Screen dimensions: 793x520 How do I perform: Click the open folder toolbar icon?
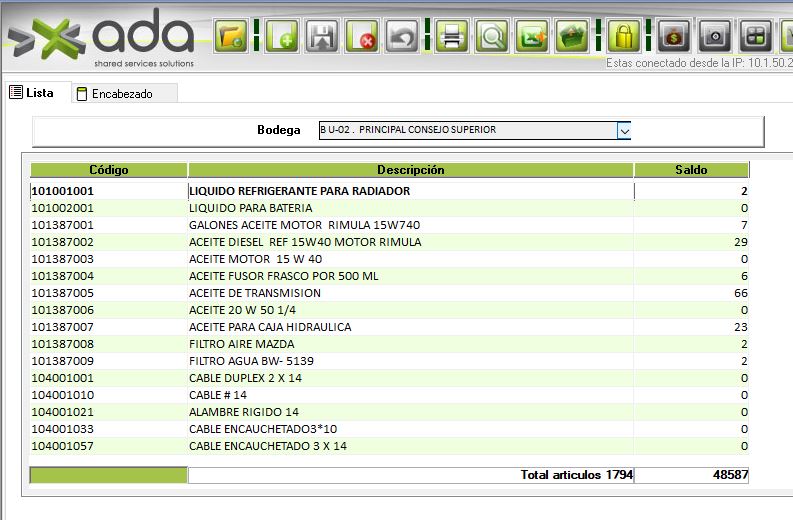[232, 37]
